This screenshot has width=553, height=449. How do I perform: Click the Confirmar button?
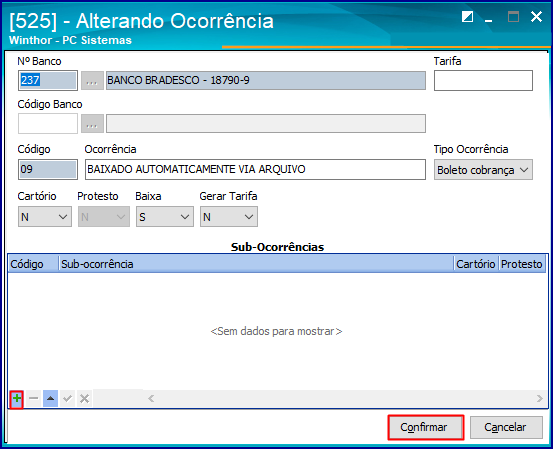click(x=425, y=427)
